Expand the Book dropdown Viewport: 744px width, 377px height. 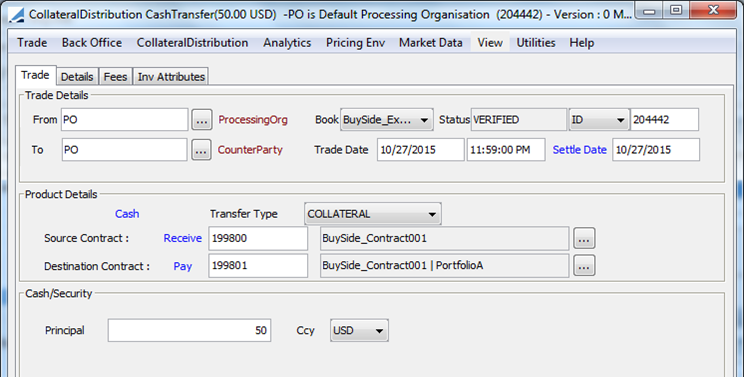(387, 120)
